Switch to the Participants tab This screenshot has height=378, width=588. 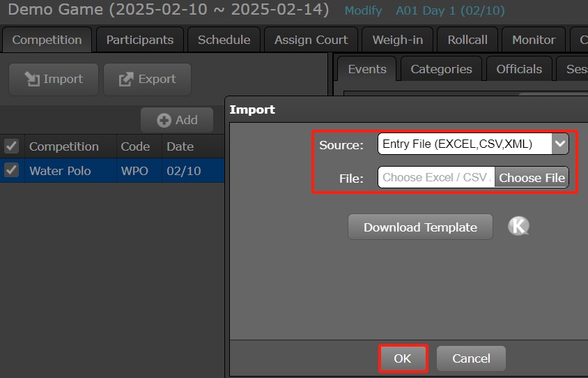pyautogui.click(x=140, y=40)
